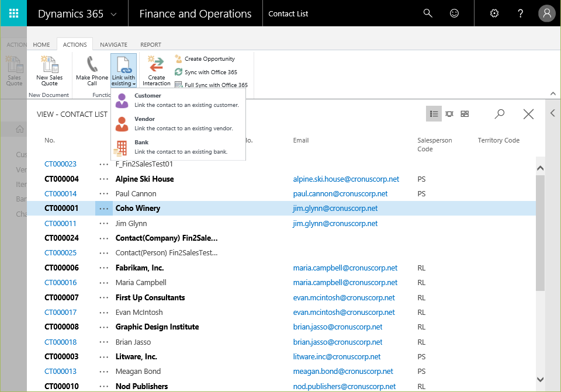Close the Contact List view

[528, 114]
